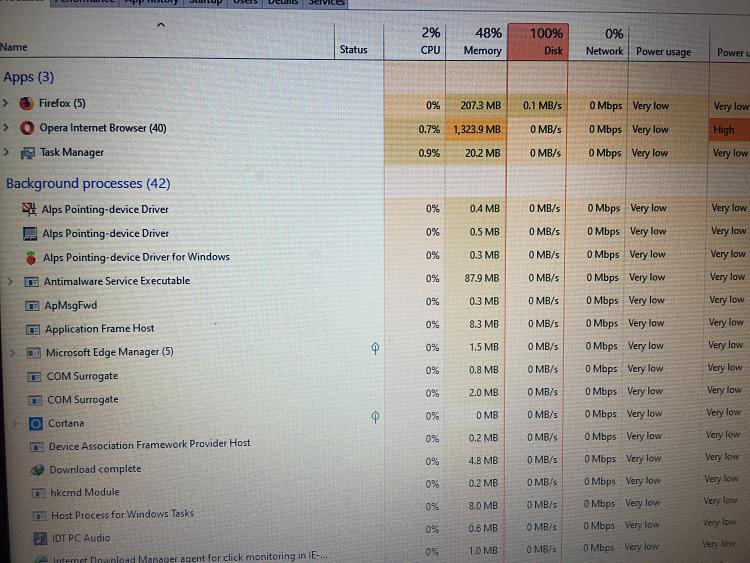Viewport: 750px width, 563px height.
Task: Click Firefox's 0.1 MB/s disk cell
Action: (x=538, y=105)
